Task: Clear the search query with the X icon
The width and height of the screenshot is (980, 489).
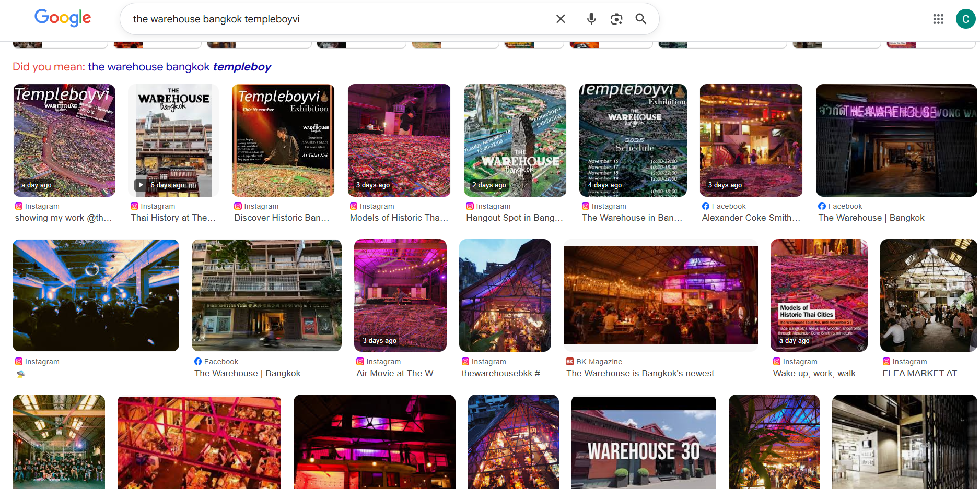Action: (561, 18)
